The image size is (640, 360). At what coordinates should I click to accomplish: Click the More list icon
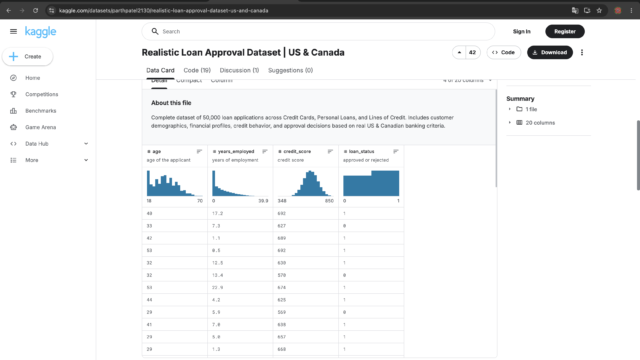point(13,160)
